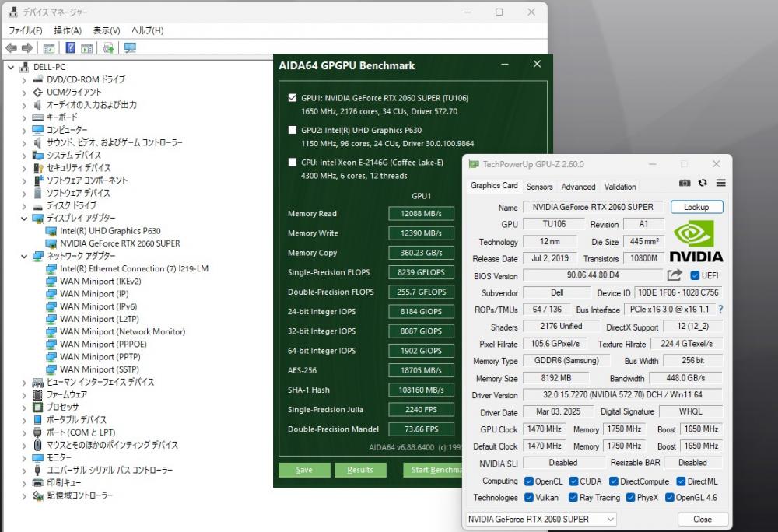Select the print queue category icon
The width and height of the screenshot is (778, 532).
point(37,482)
